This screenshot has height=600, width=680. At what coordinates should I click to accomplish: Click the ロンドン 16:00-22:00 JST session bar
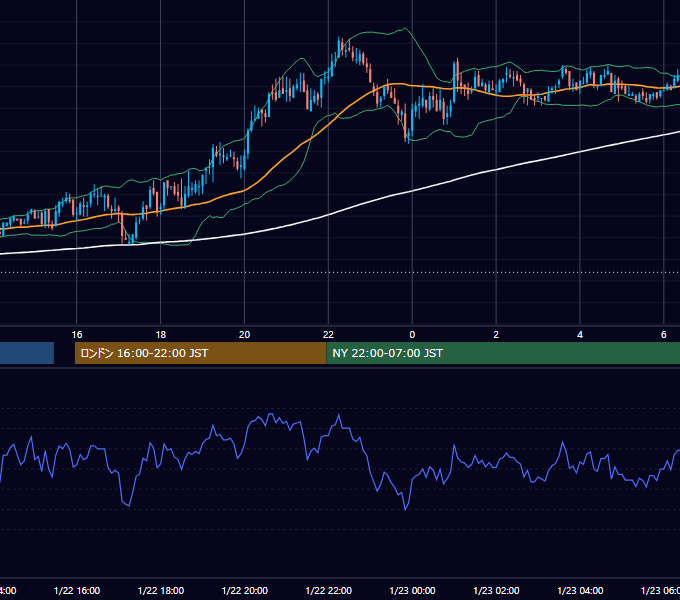click(x=200, y=353)
